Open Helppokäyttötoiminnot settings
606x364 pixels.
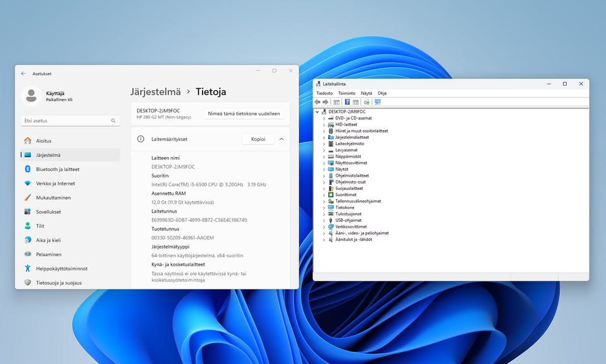pyautogui.click(x=70, y=269)
